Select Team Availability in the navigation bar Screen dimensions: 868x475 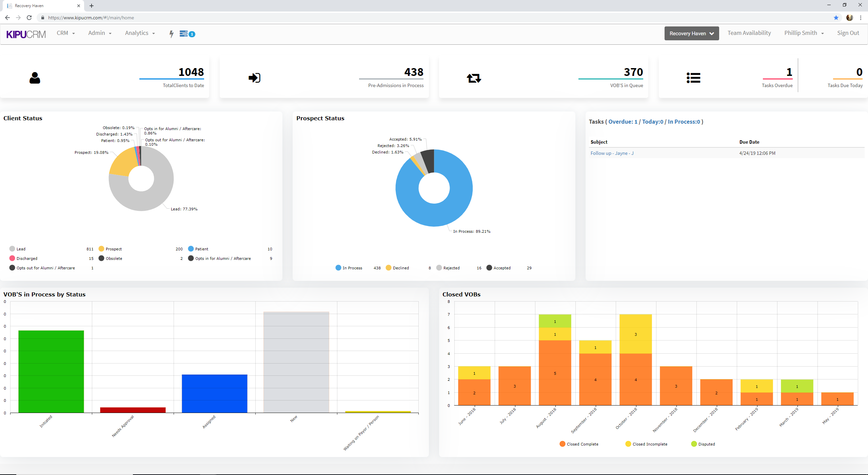(749, 33)
